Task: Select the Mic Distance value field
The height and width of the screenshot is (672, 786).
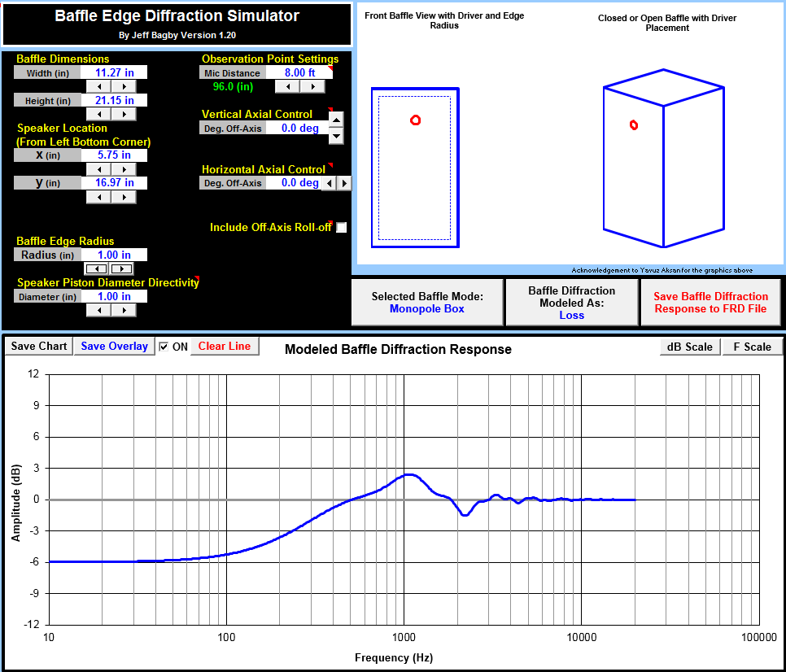Action: click(x=299, y=72)
